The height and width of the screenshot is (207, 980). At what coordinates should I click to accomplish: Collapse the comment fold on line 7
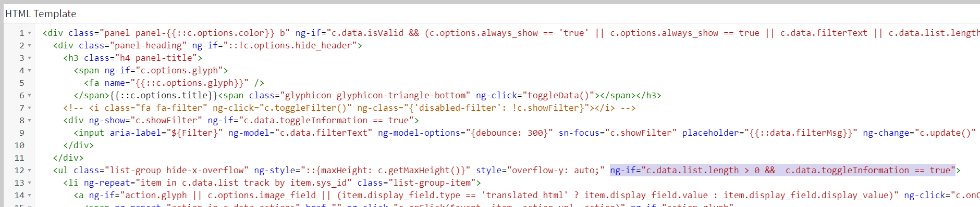pyautogui.click(x=30, y=108)
